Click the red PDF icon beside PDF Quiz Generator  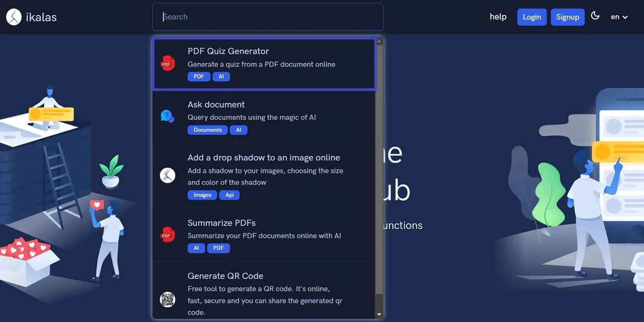(x=167, y=63)
